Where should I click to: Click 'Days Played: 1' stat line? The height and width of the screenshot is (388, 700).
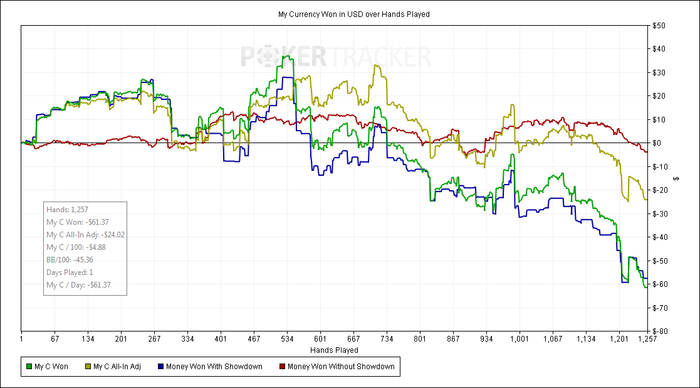(x=70, y=272)
